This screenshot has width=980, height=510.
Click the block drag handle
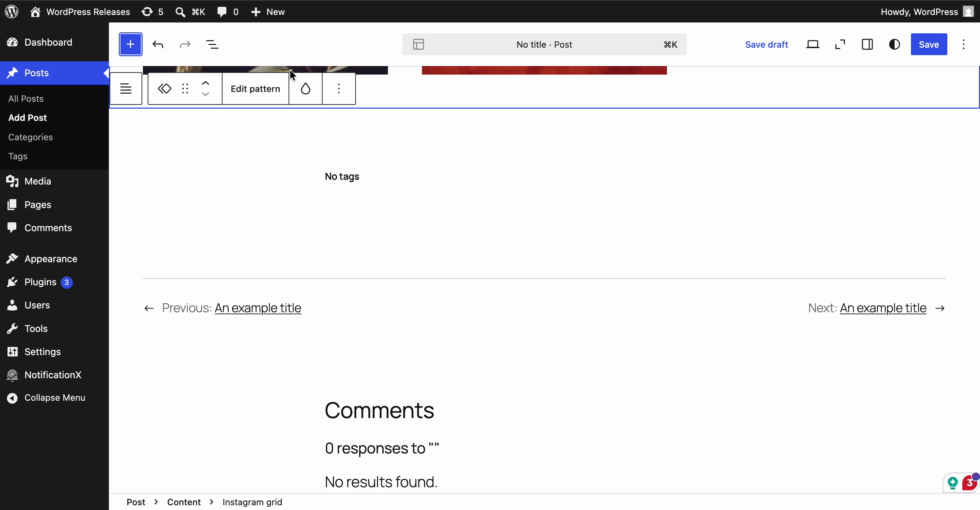coord(185,89)
